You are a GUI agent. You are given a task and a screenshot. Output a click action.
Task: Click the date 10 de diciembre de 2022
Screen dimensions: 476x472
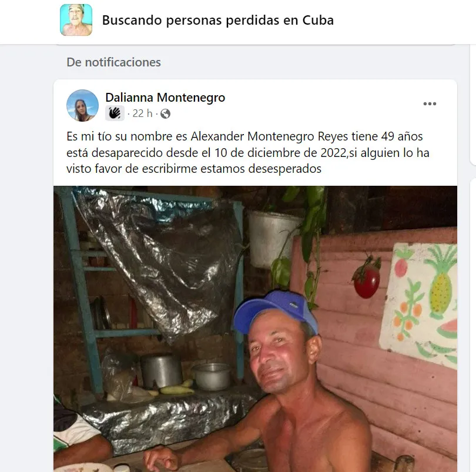click(280, 153)
